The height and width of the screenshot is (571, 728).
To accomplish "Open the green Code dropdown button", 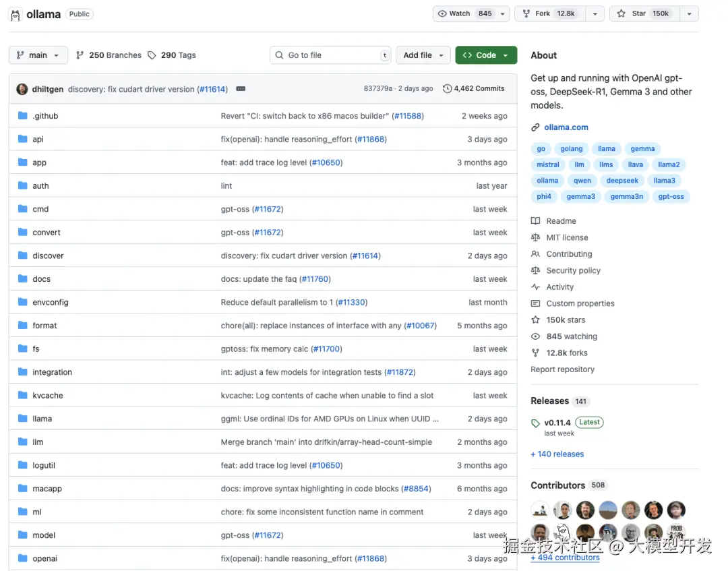I will (486, 55).
